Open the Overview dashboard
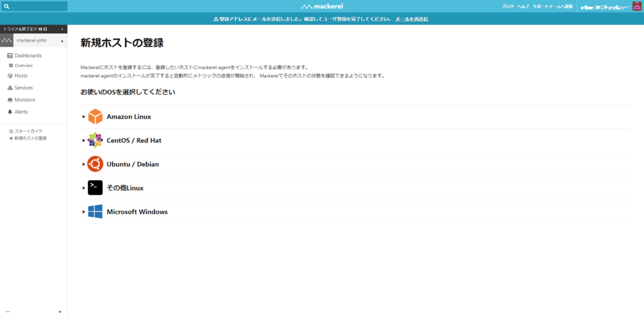Image resolution: width=644 pixels, height=318 pixels. pyautogui.click(x=24, y=65)
